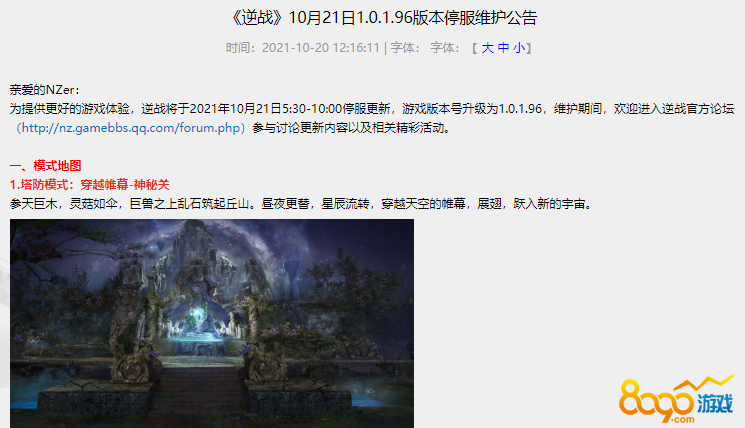Click the orange .com text under the logo
Screen dimensions: 745x428
pyautogui.click(x=683, y=419)
